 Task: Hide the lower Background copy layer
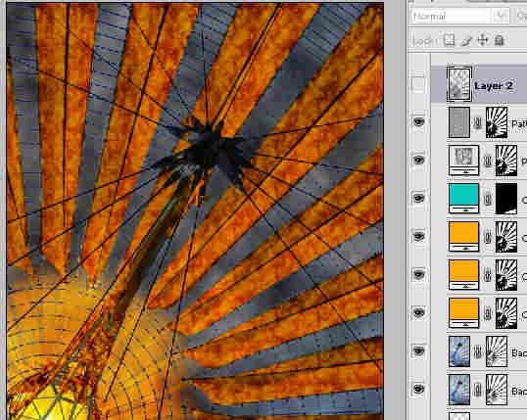click(x=418, y=389)
